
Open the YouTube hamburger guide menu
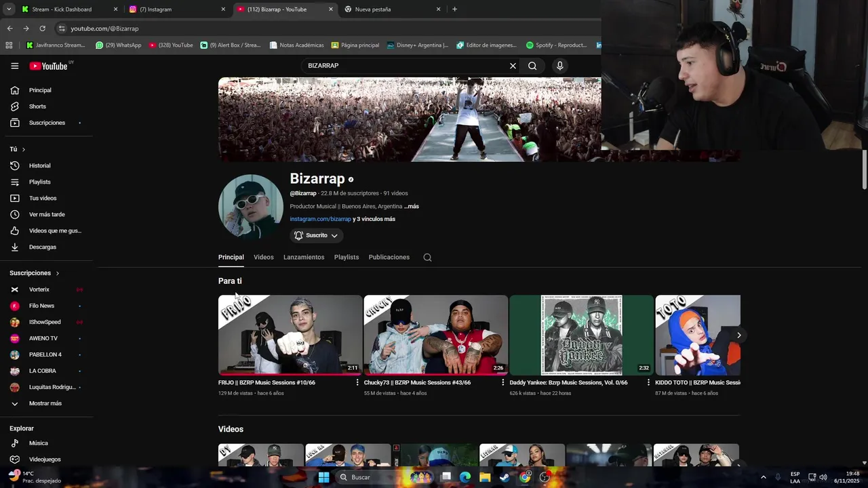point(14,66)
